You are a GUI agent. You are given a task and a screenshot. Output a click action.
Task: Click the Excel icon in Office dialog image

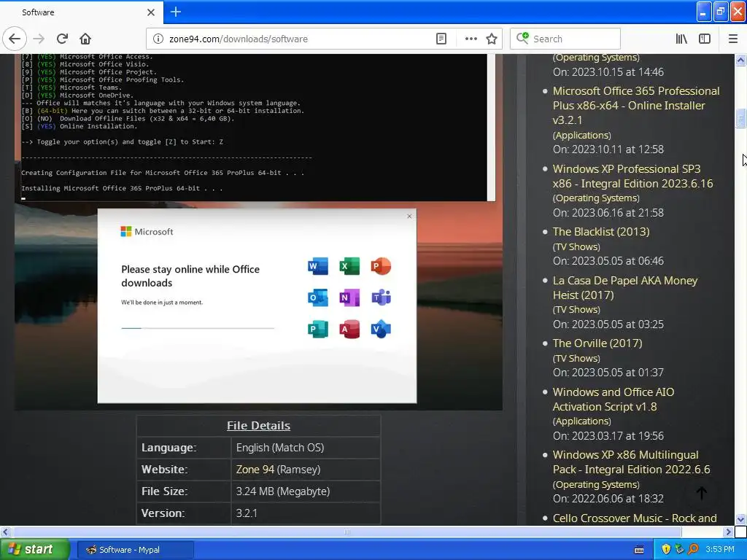pyautogui.click(x=349, y=266)
